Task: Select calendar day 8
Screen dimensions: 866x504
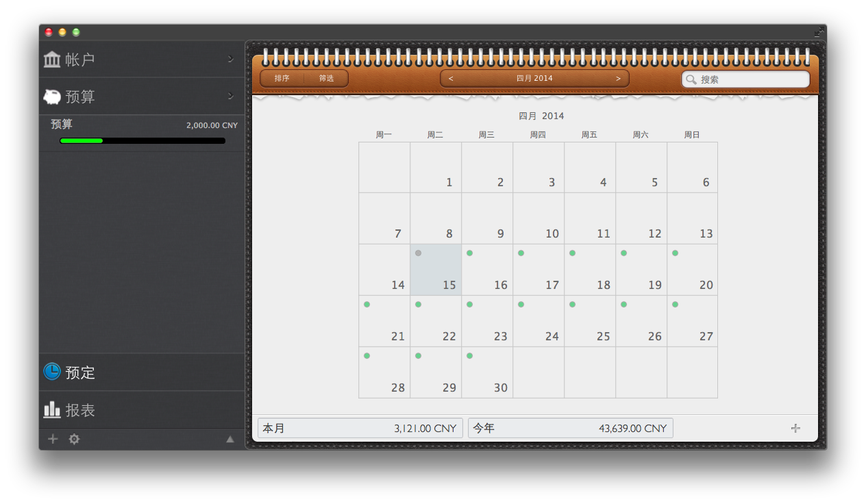Action: pyautogui.click(x=436, y=218)
